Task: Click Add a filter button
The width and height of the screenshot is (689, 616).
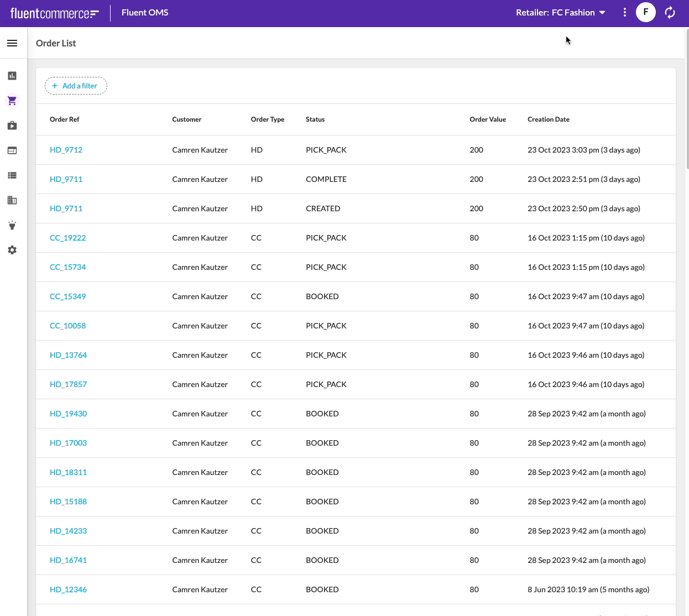Action: pyautogui.click(x=76, y=86)
